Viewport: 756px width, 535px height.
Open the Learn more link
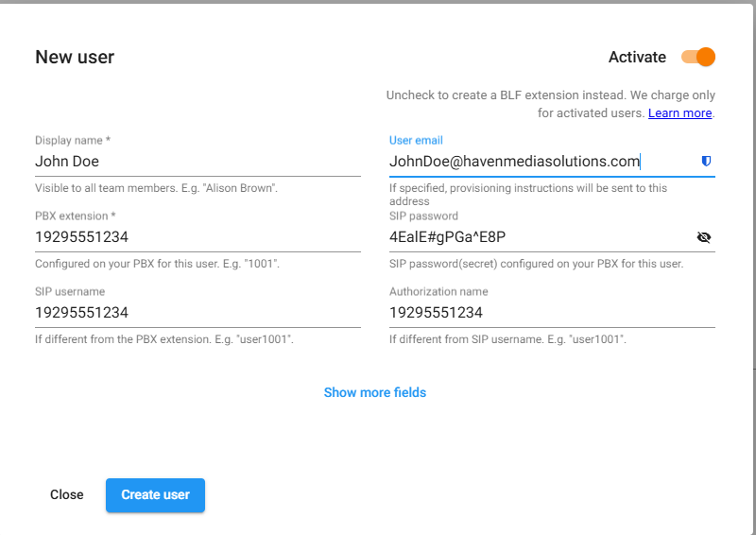[679, 113]
